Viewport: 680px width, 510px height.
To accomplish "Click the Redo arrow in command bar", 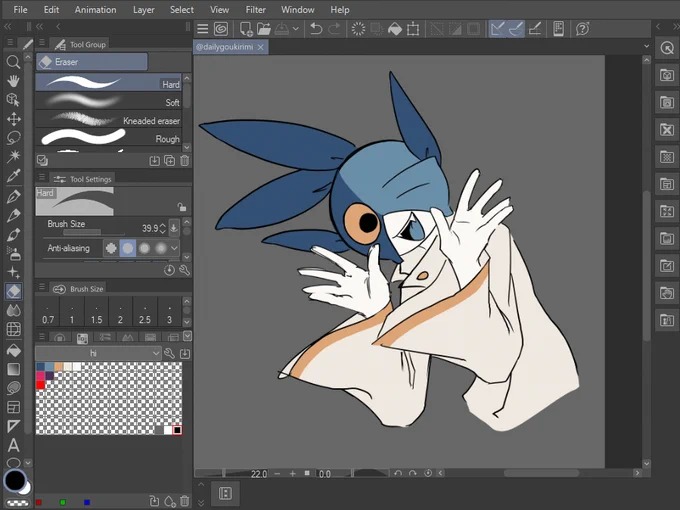I will [334, 29].
